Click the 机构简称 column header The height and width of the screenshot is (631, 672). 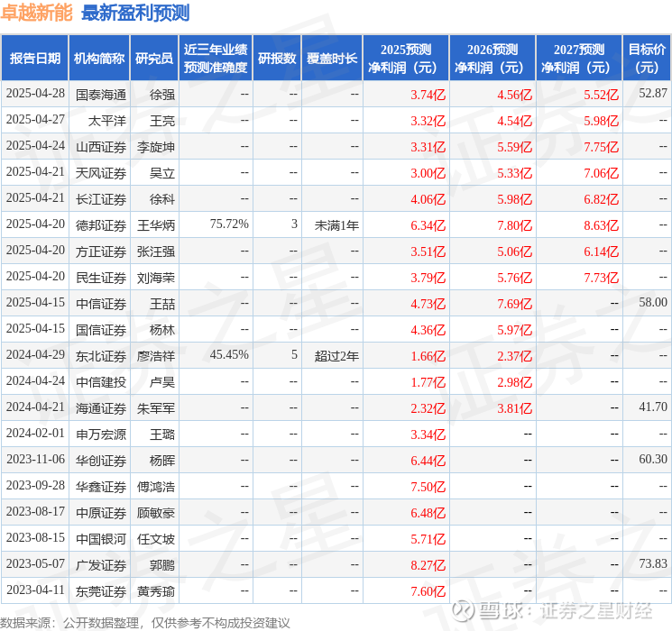99,59
